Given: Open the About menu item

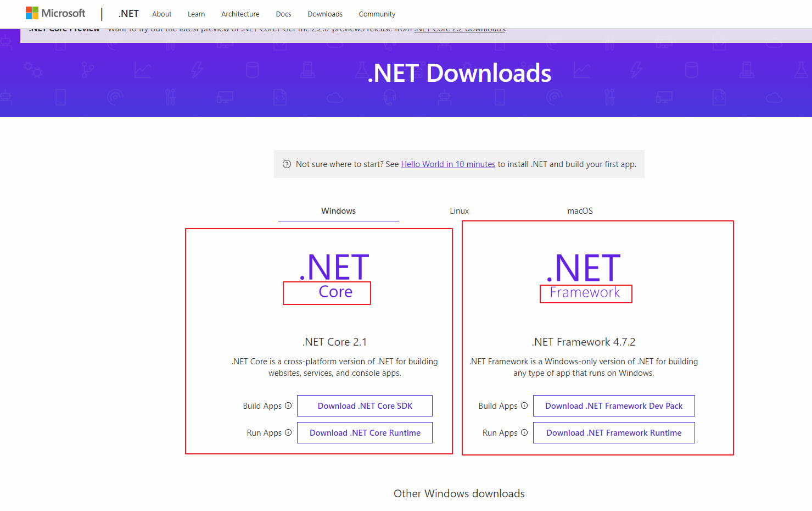Looking at the screenshot, I should 161,14.
